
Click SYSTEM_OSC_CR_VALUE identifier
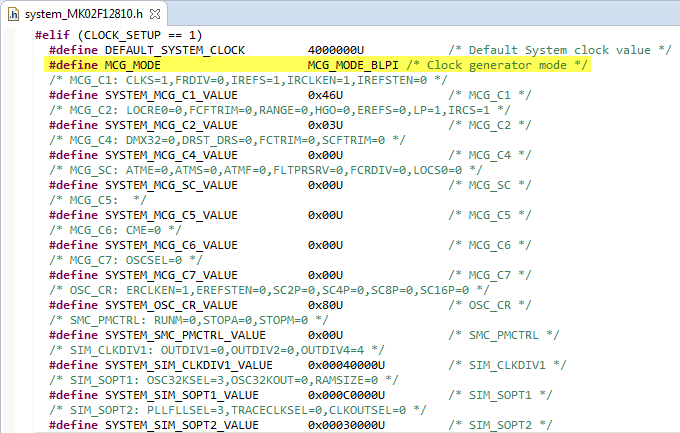(x=171, y=305)
